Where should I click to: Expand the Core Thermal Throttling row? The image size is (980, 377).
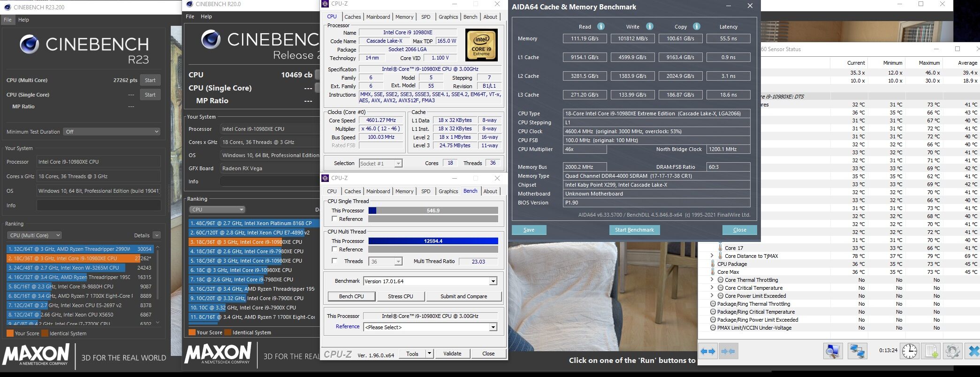[x=712, y=279]
